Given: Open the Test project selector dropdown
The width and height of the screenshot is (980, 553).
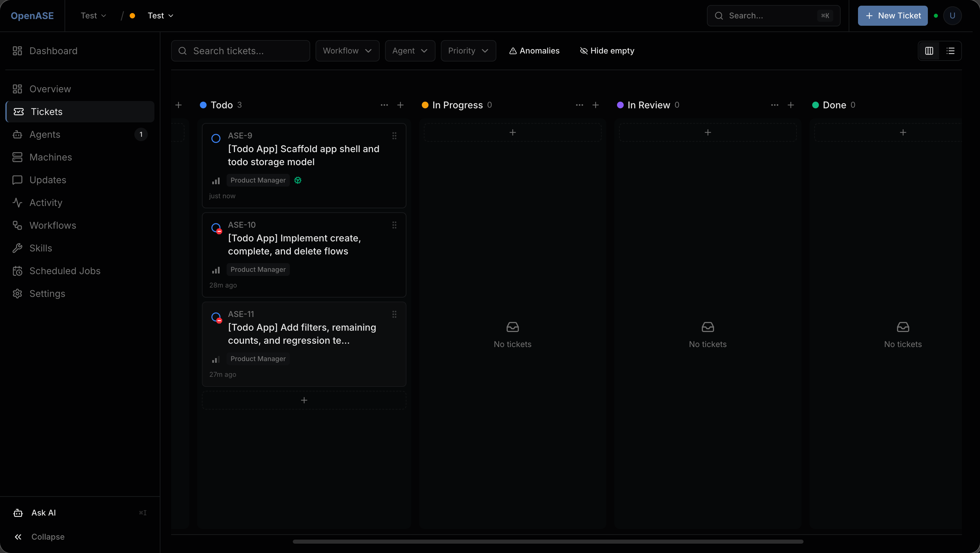Looking at the screenshot, I should tap(160, 16).
